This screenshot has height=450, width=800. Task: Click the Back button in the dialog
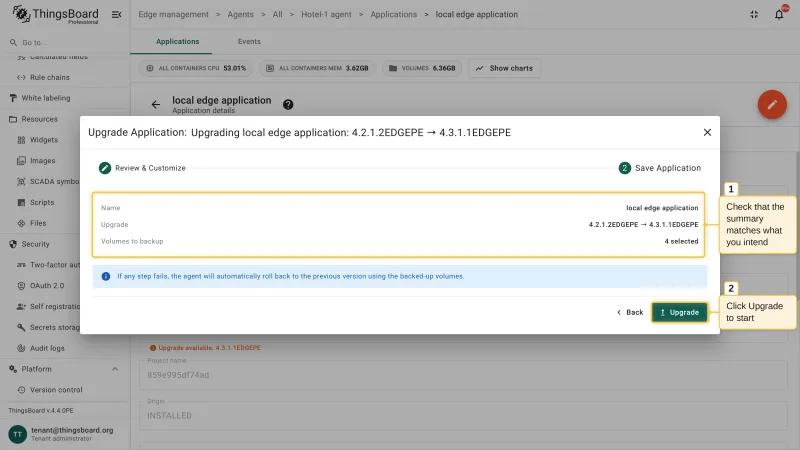(630, 312)
